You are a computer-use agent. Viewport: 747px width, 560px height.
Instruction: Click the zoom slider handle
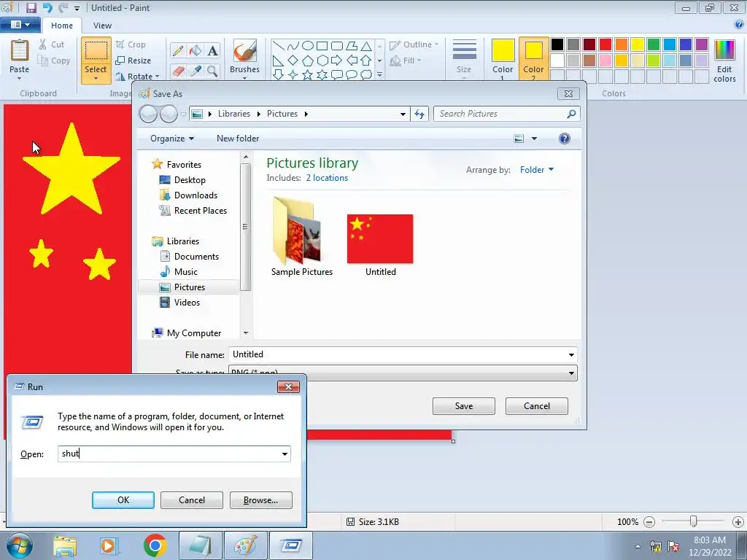694,522
